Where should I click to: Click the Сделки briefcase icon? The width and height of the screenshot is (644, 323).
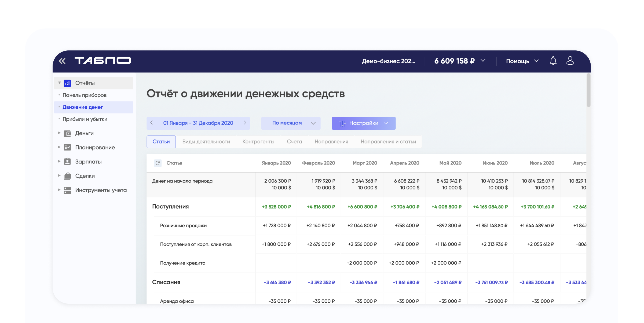click(67, 176)
